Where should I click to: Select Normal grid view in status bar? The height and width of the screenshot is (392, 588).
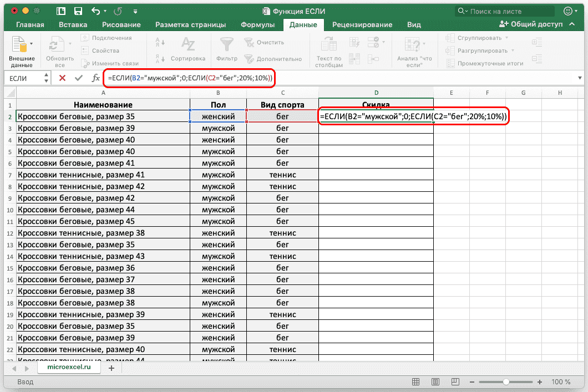(x=417, y=381)
